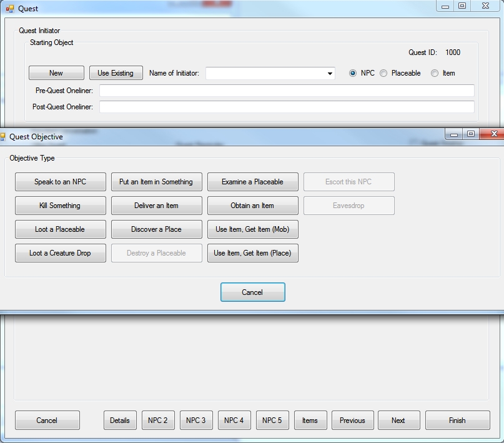Choose Use Item, Get Item (Place)
The width and height of the screenshot is (504, 443).
pyautogui.click(x=253, y=253)
